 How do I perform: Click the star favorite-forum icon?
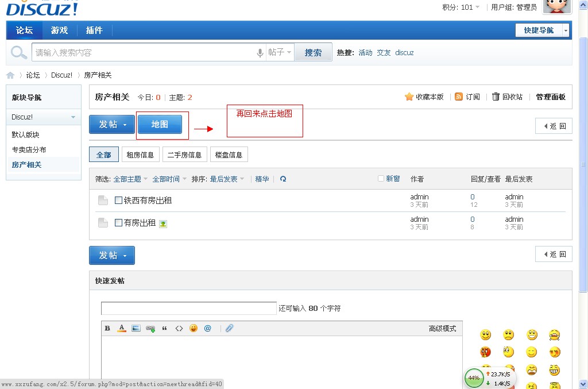coord(409,97)
